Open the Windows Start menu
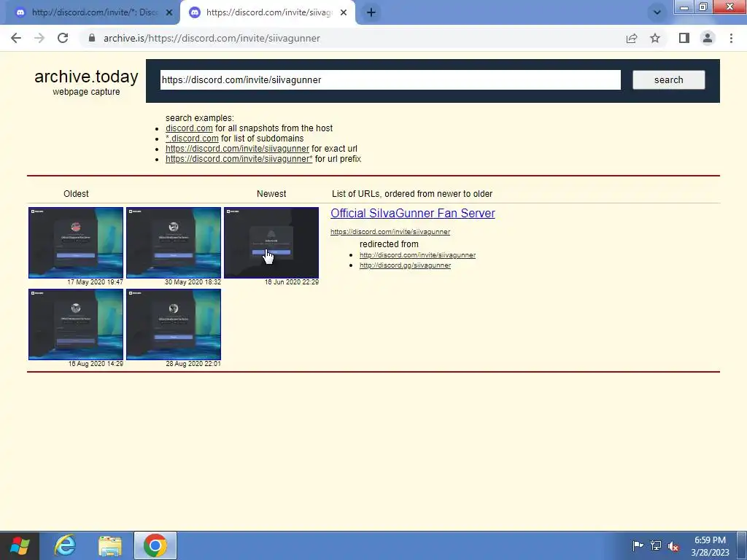Screen dimensions: 747x560 pyautogui.click(x=19, y=545)
